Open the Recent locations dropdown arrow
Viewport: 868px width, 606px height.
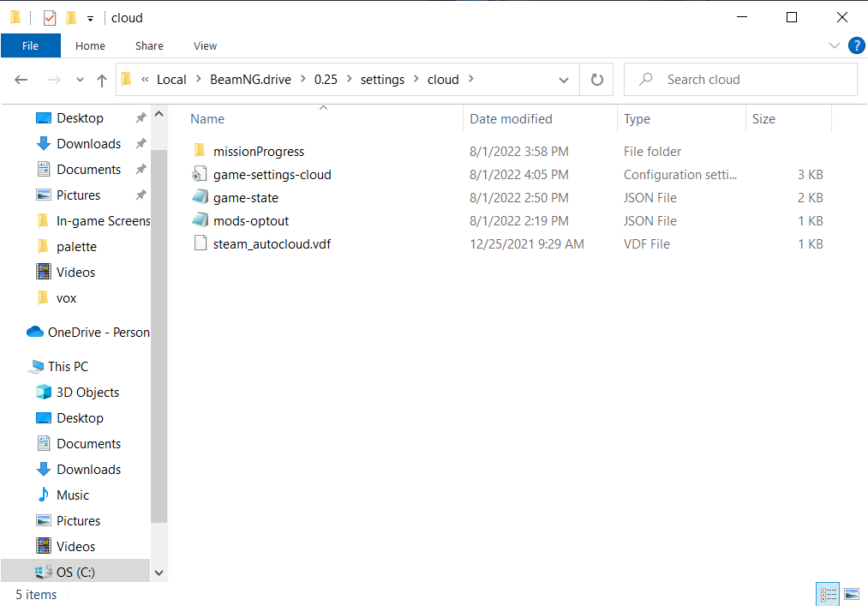coord(80,80)
